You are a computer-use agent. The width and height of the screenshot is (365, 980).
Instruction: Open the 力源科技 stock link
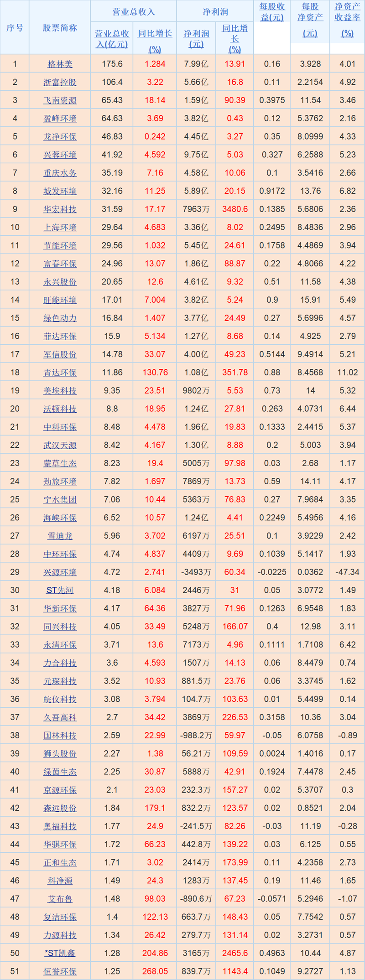pyautogui.click(x=60, y=935)
